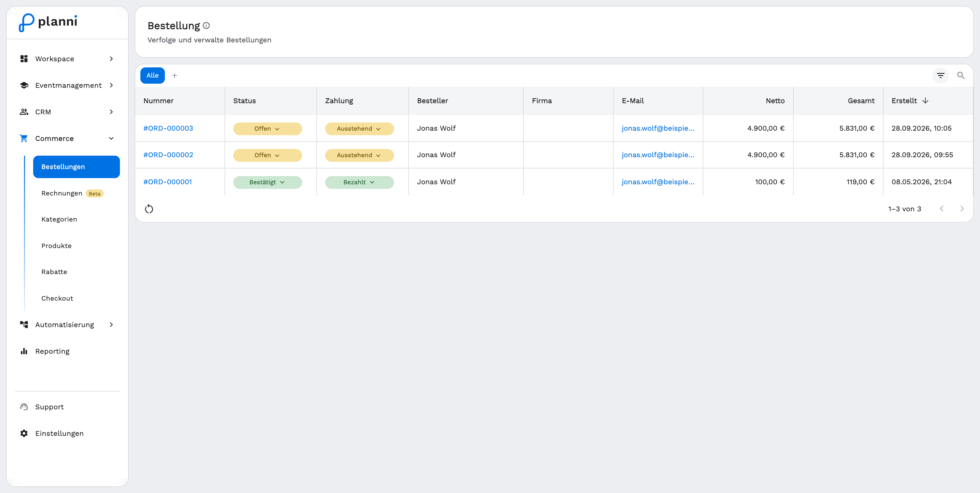Select the Alle tab
980x493 pixels.
[x=153, y=75]
